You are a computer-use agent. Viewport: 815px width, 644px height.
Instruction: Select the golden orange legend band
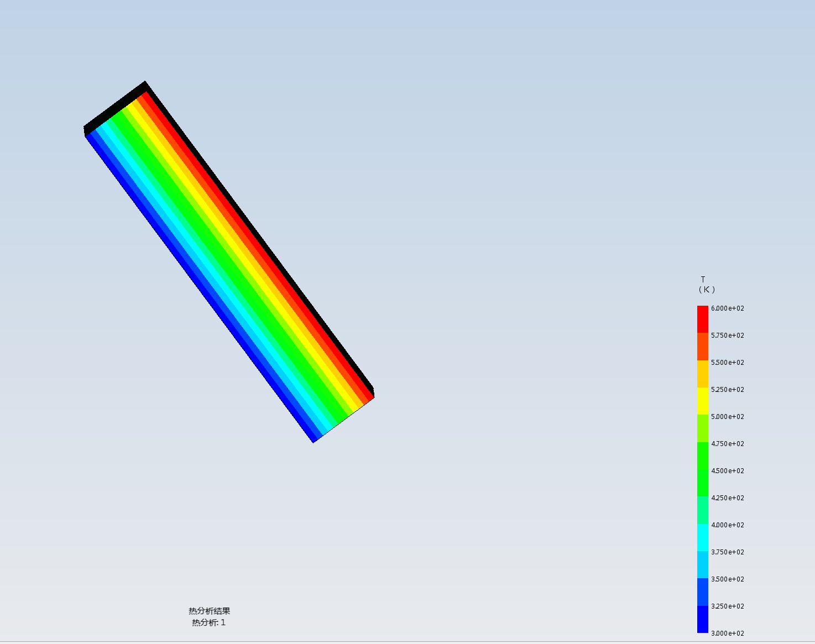coord(703,374)
